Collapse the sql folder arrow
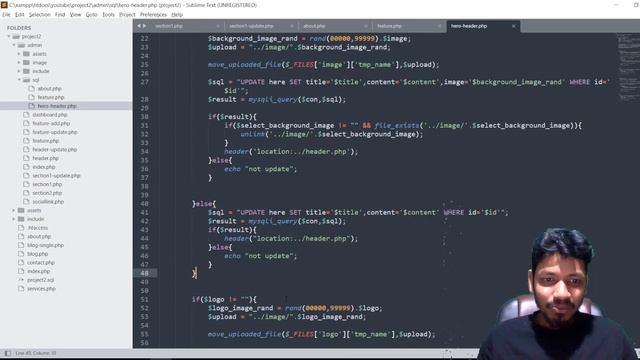640x360 pixels. tap(19, 80)
